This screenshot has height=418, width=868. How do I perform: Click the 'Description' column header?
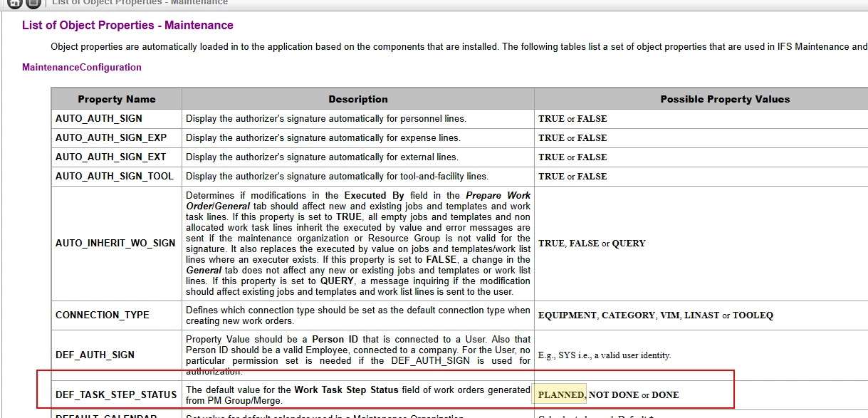[358, 99]
